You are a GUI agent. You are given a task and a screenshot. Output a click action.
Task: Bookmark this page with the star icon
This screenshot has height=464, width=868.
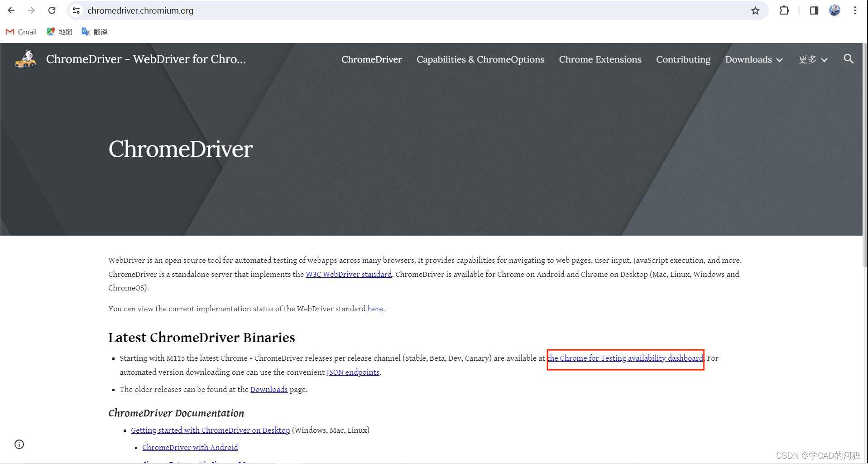click(x=755, y=10)
